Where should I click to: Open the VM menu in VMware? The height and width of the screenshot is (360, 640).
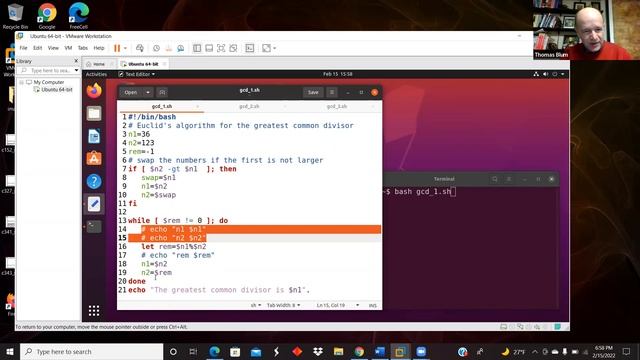click(68, 48)
